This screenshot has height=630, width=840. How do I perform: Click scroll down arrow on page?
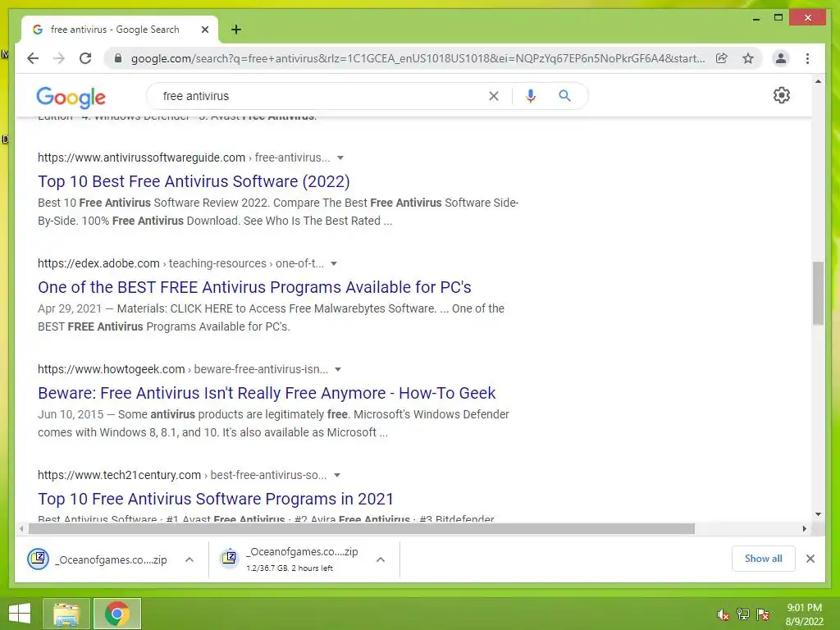click(x=818, y=514)
